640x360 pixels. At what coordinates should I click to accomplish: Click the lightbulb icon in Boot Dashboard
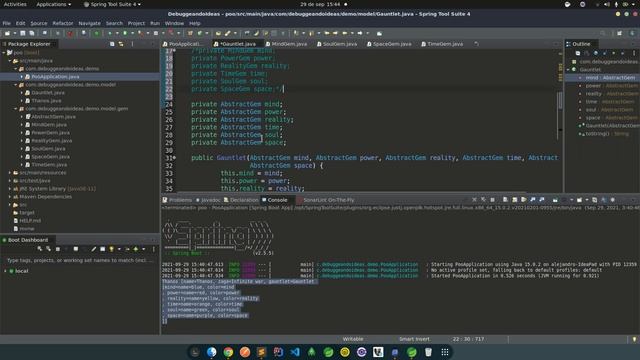point(111,249)
